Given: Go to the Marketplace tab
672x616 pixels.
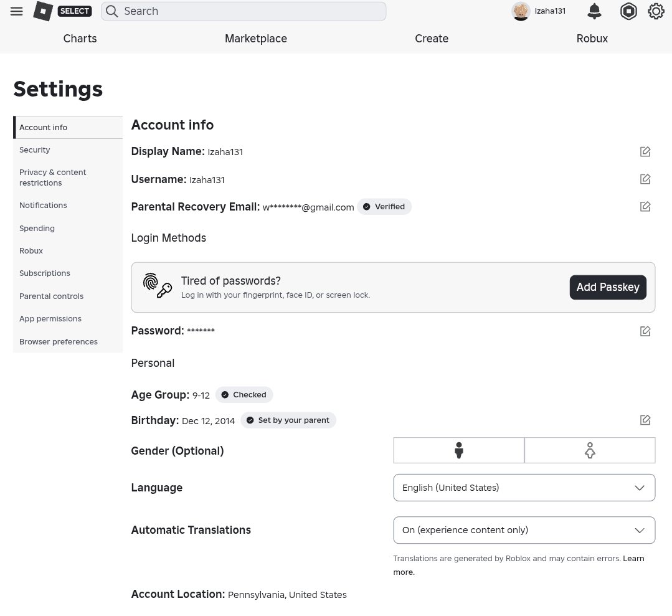Looking at the screenshot, I should (256, 39).
